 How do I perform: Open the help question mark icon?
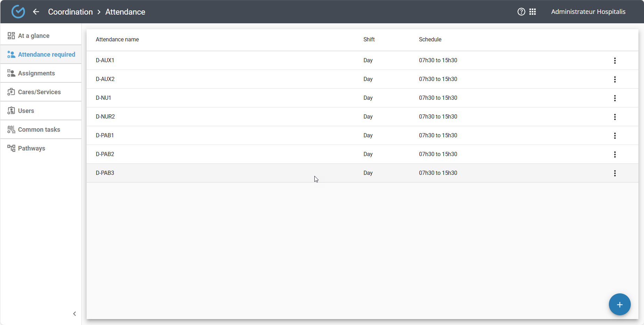[521, 12]
